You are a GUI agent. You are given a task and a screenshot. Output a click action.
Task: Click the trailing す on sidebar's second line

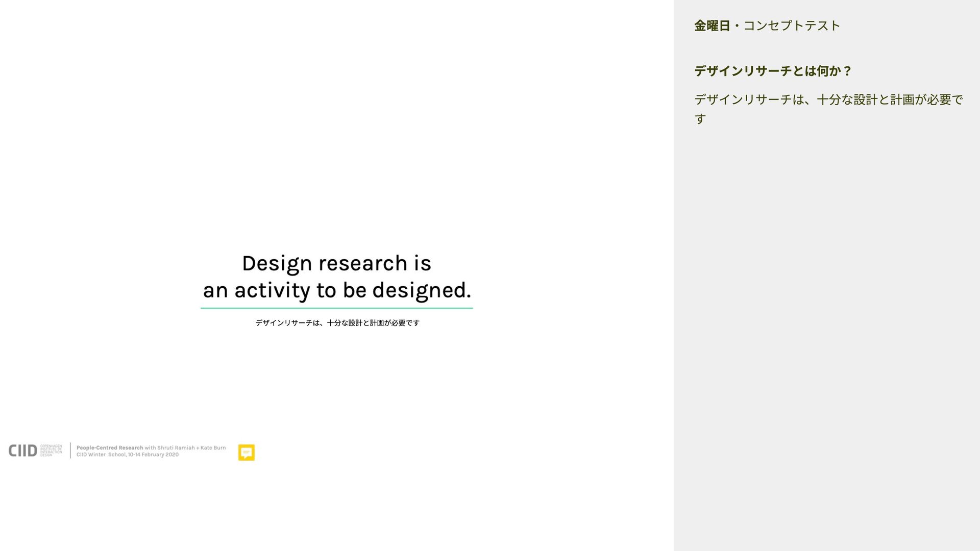700,119
